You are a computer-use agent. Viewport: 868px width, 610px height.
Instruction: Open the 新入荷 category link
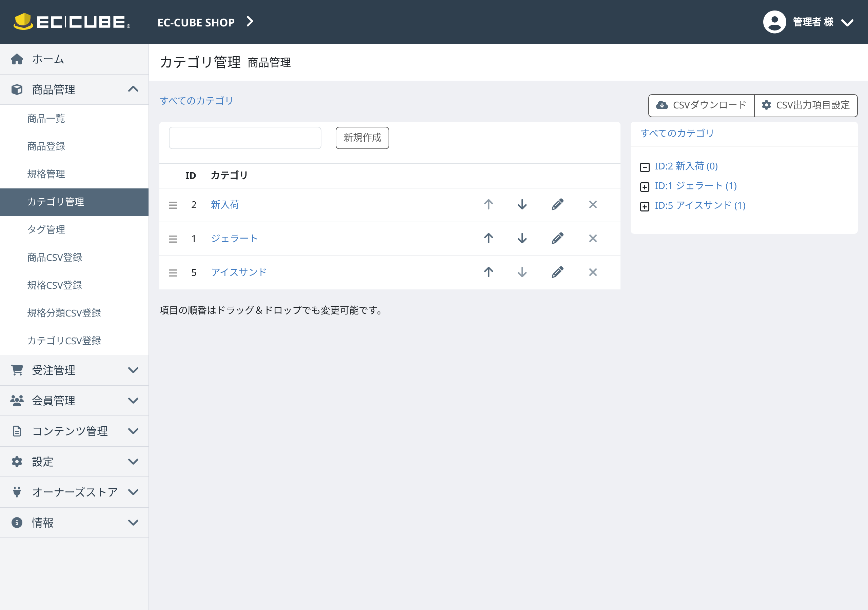click(x=225, y=204)
